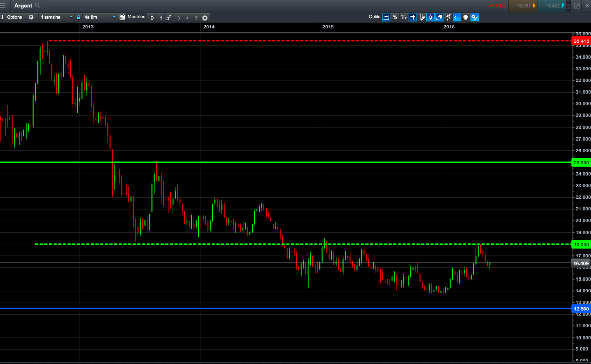Image resolution: width=591 pixels, height=364 pixels.
Task: Open the drawing settings gear-pencil tool
Action: [475, 17]
